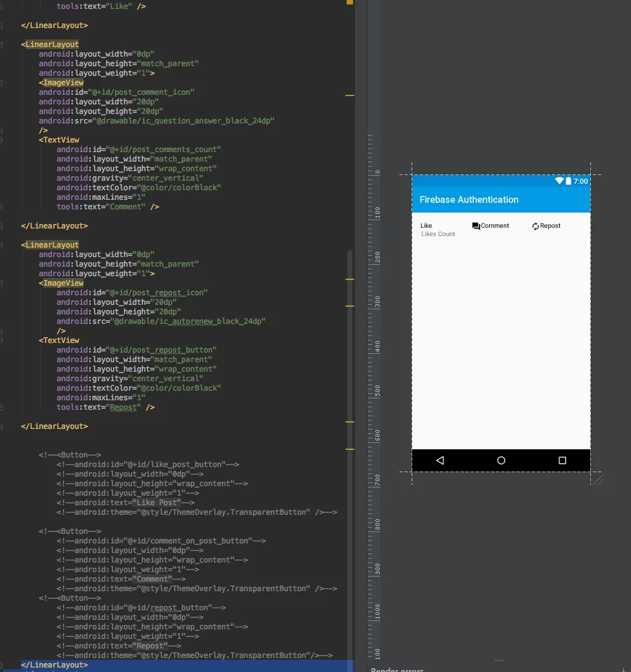The width and height of the screenshot is (631, 672).
Task: Place the cursor on the tools:text="Repost" line
Action: pos(106,407)
